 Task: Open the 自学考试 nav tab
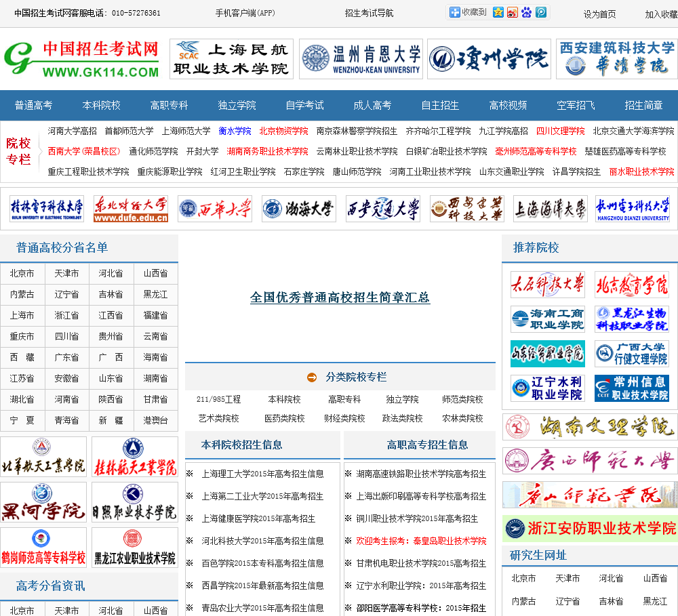click(x=305, y=106)
